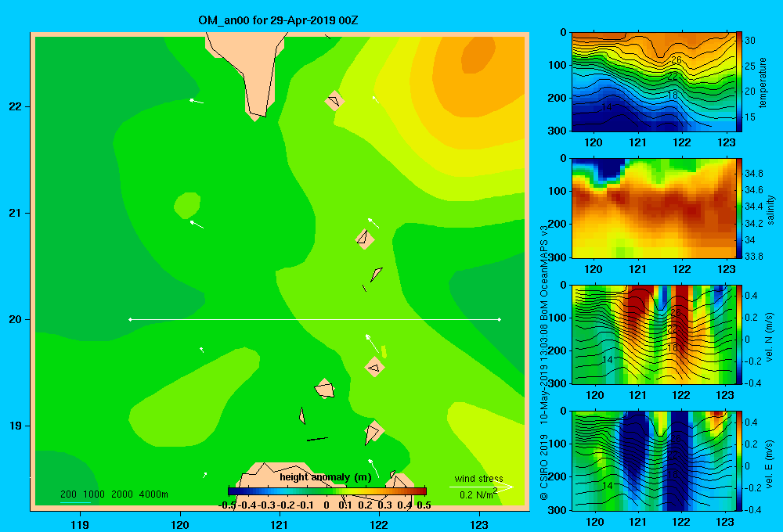Screen dimensions: 783x532
Task: Click the vel. E color scale bar
Action: pyautogui.click(x=739, y=461)
